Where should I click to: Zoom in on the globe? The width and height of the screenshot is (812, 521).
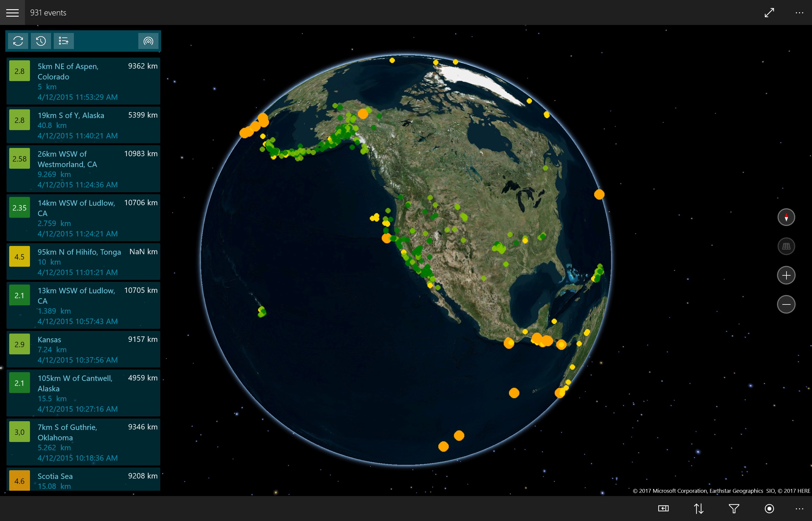click(x=786, y=275)
